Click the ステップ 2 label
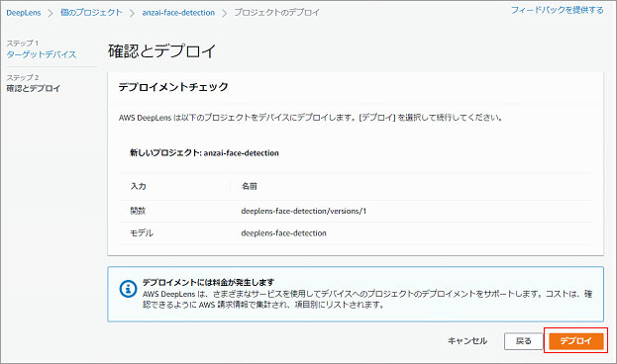The image size is (617, 364). click(23, 77)
